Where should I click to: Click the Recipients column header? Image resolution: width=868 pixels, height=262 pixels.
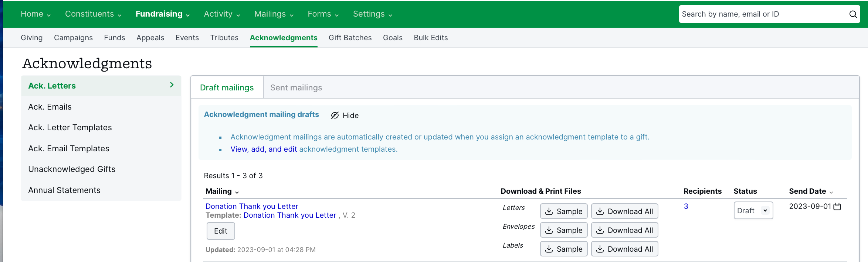coord(702,191)
